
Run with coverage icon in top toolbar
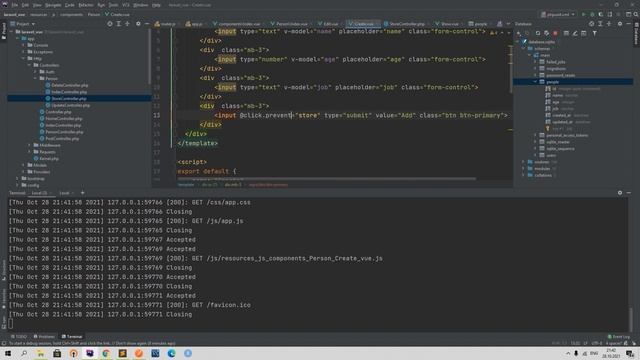601,14
